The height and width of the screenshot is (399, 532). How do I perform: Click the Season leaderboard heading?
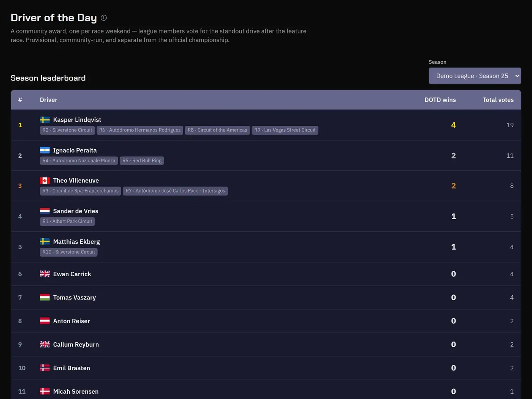pos(48,78)
